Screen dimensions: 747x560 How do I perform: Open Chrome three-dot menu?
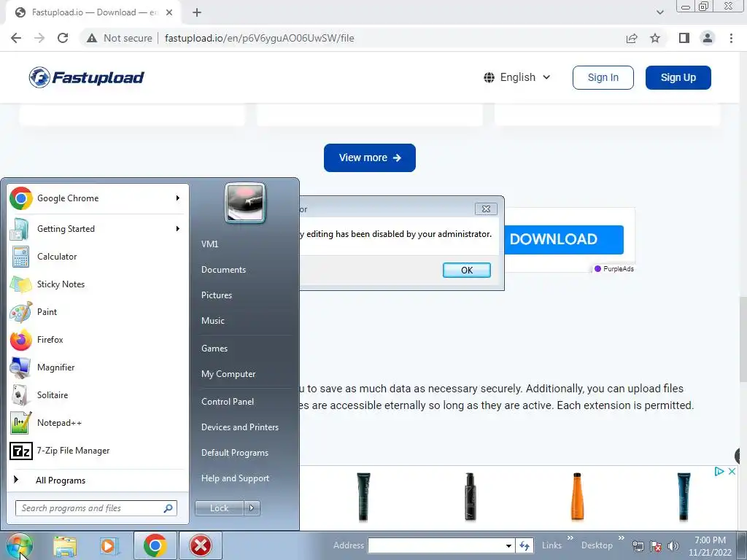tap(731, 38)
